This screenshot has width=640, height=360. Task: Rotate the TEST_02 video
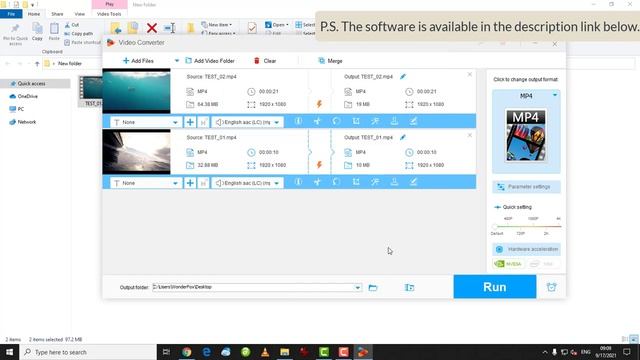tap(336, 121)
